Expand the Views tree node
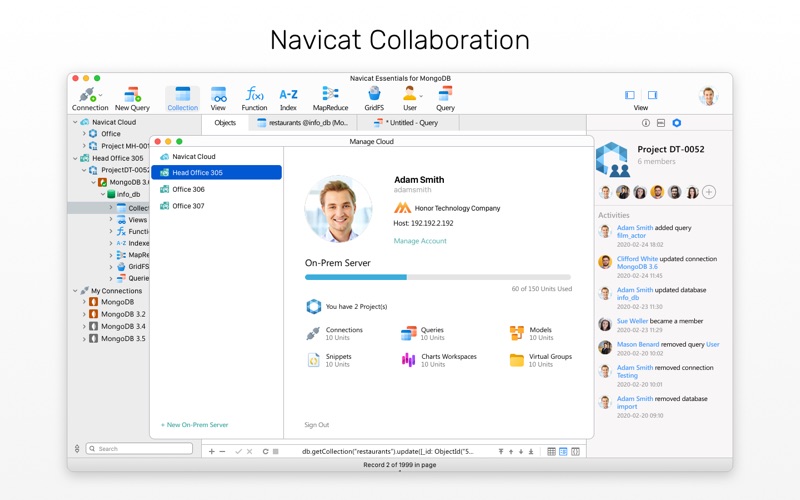 111,219
